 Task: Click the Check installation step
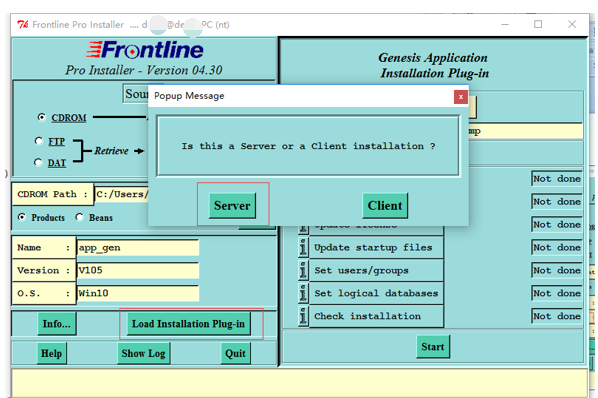click(x=376, y=316)
